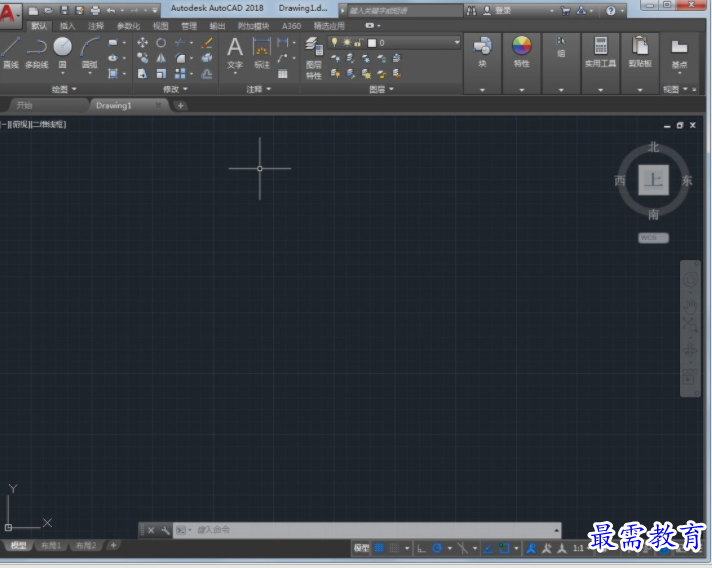Toggle polar tracking in status bar

[437, 548]
